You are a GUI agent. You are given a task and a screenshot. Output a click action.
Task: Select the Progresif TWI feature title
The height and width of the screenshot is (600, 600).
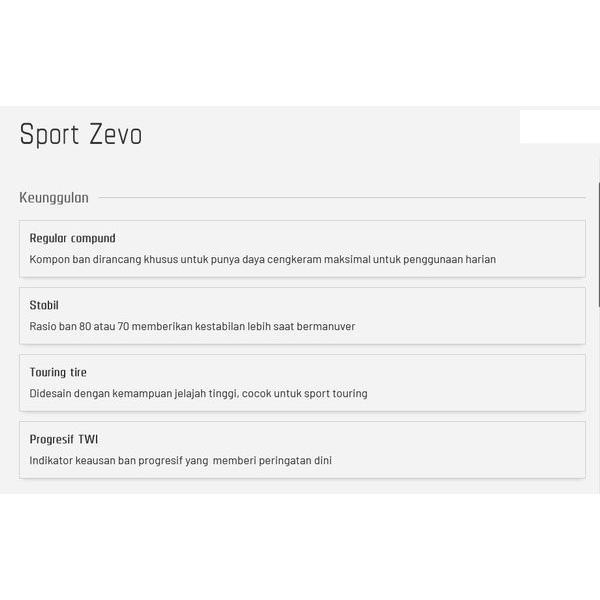pyautogui.click(x=64, y=439)
